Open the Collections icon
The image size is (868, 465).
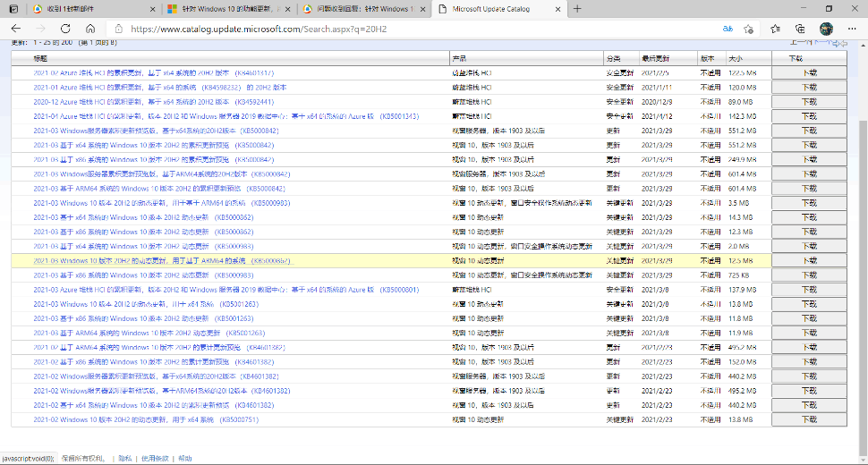coord(800,29)
